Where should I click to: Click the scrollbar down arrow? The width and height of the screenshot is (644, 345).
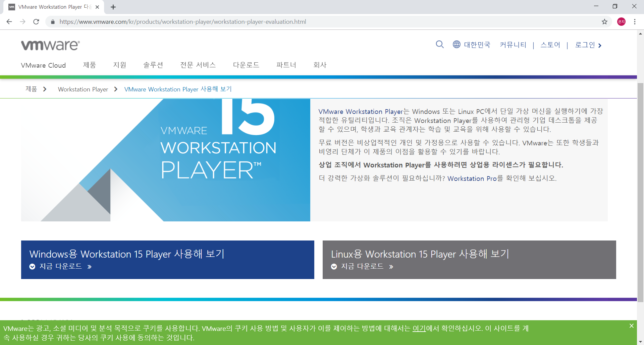(x=640, y=342)
